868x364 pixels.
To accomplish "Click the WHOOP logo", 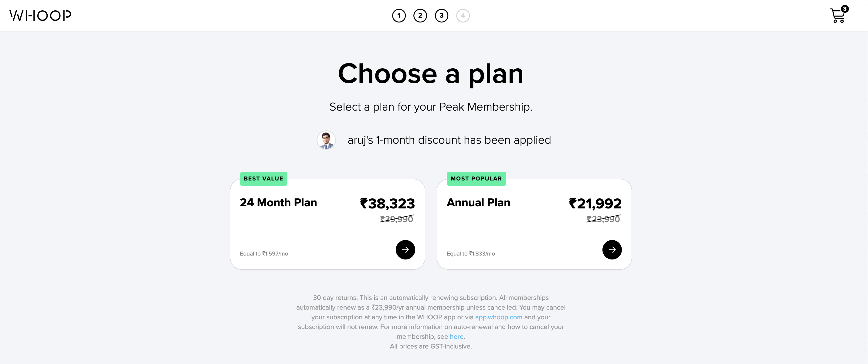I will click(40, 15).
